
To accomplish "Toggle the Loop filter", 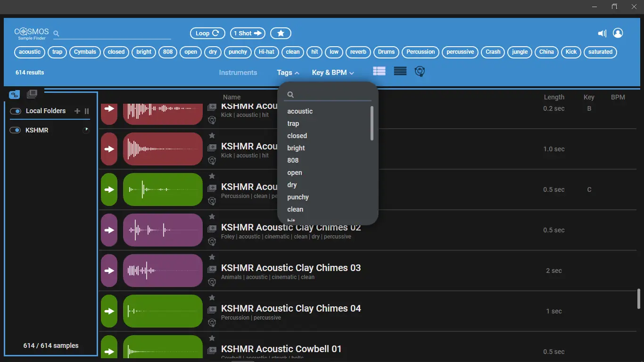I will click(x=207, y=33).
